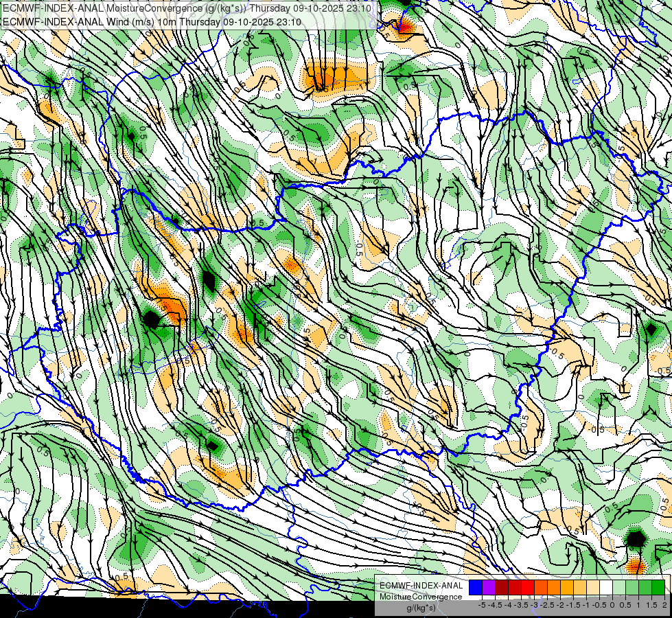Choose the amber swatch between -2 and -1.5 ticks

567,587
